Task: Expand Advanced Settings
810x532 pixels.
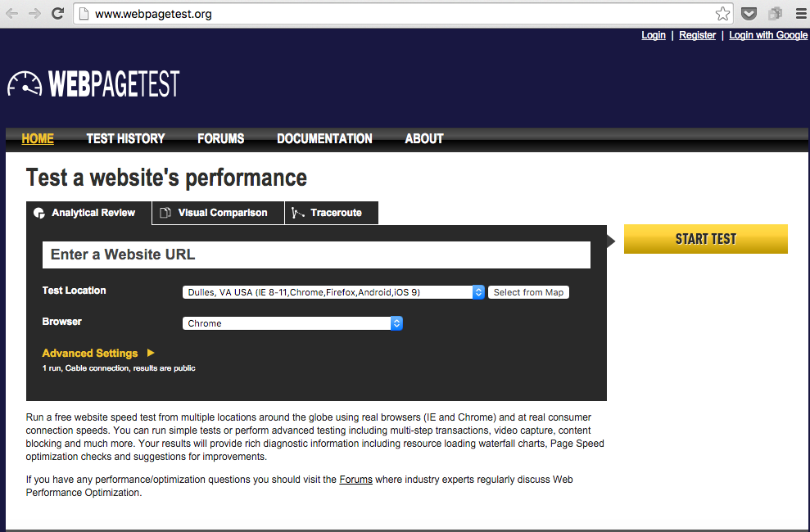Action: point(98,354)
